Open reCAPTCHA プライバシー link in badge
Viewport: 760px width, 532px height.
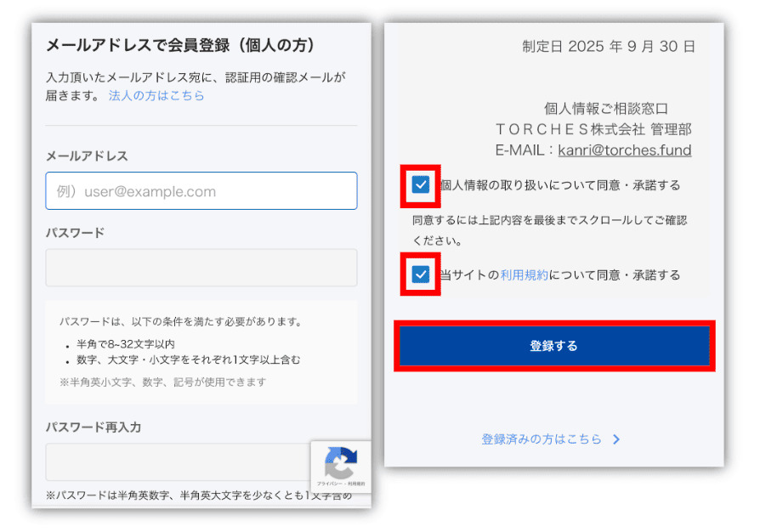(x=329, y=484)
